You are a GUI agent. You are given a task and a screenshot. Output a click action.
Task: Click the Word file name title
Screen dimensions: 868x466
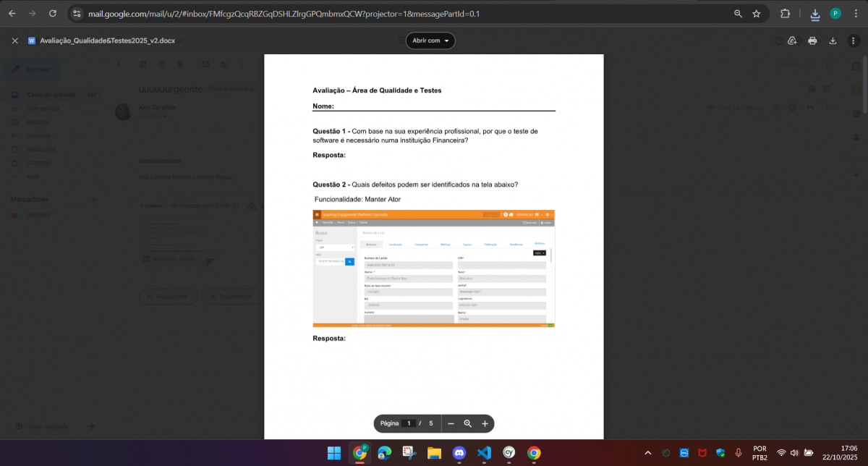(107, 41)
